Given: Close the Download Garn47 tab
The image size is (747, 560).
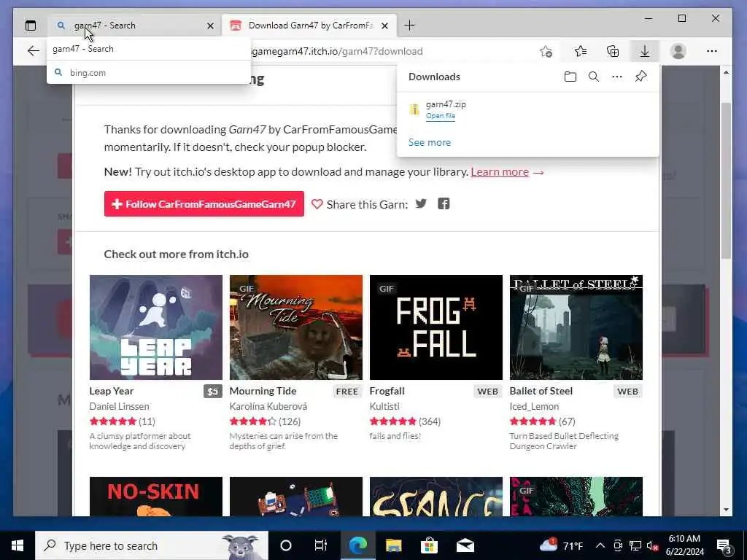Looking at the screenshot, I should coord(385,26).
